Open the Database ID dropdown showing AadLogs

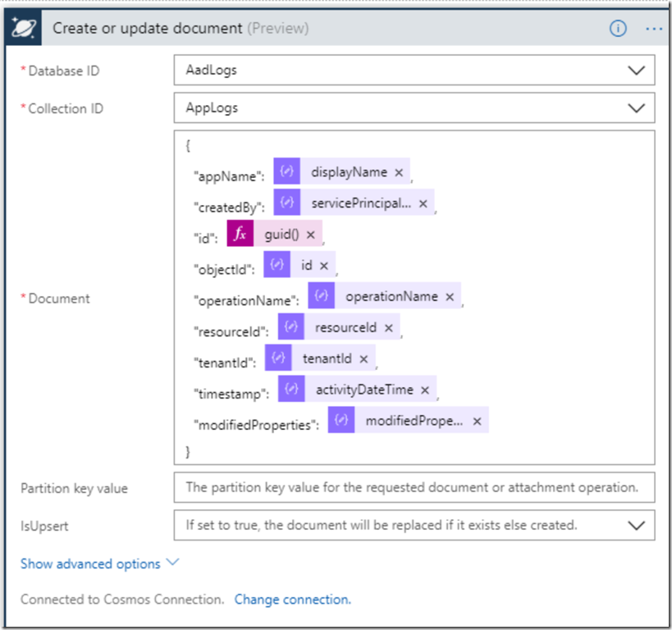pos(414,70)
